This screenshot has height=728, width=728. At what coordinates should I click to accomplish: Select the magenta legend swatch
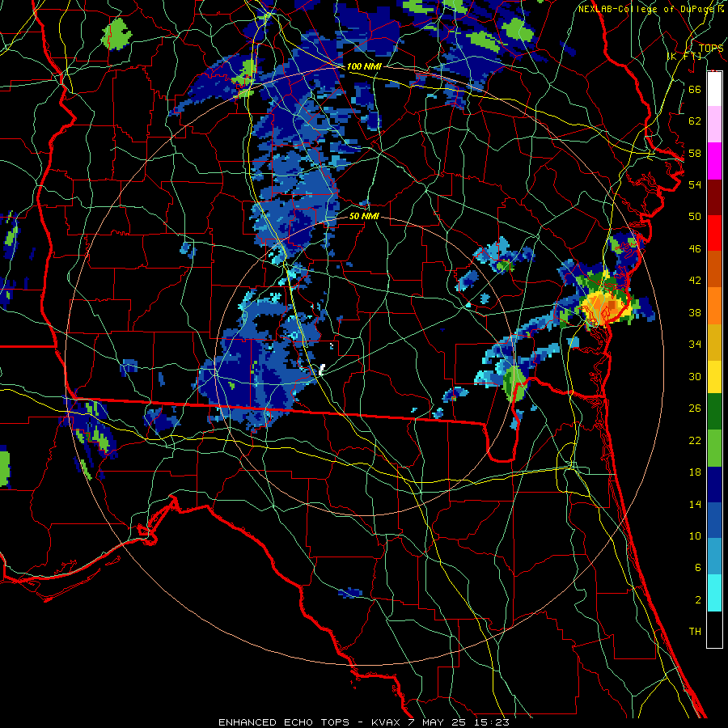point(714,160)
